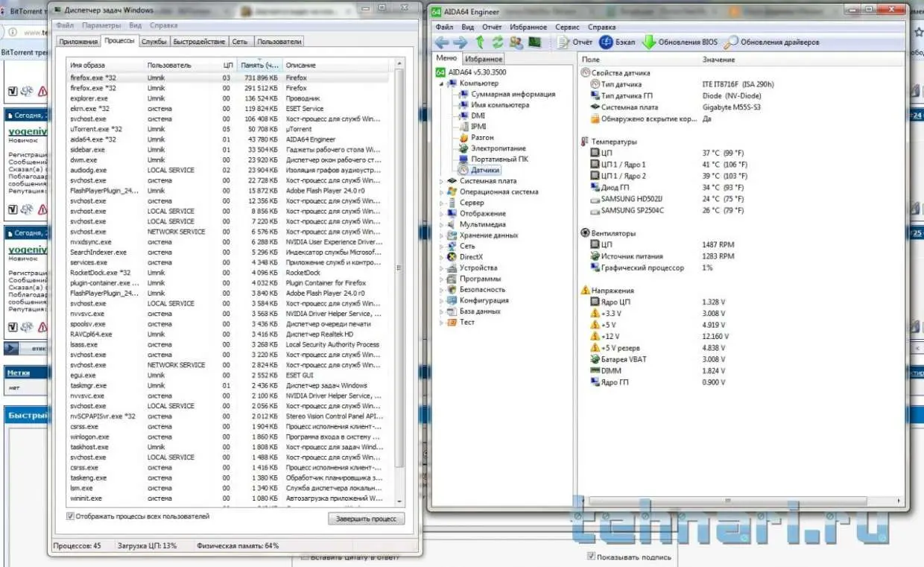Open Файл menu in Task Manager
This screenshot has width=924, height=567.
tap(64, 25)
